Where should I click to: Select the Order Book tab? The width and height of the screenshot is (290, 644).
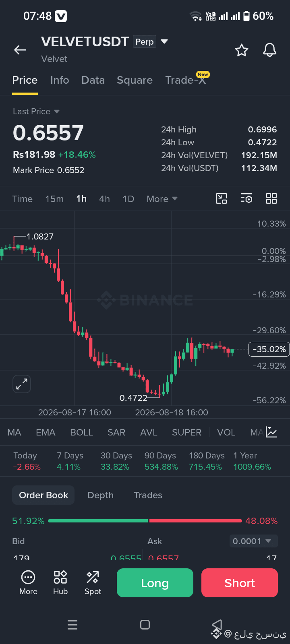(x=43, y=495)
